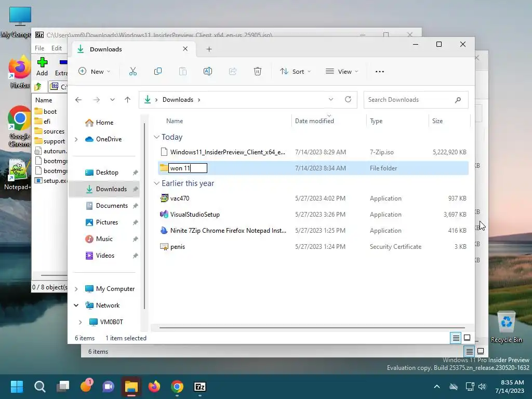
Task: Collapse the Network tree node
Action: click(76, 305)
